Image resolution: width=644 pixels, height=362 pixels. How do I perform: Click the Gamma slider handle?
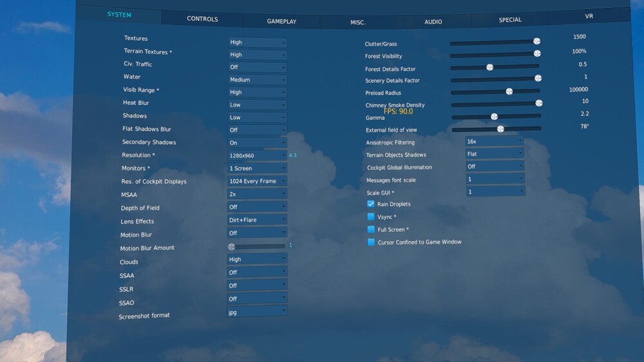click(x=494, y=117)
